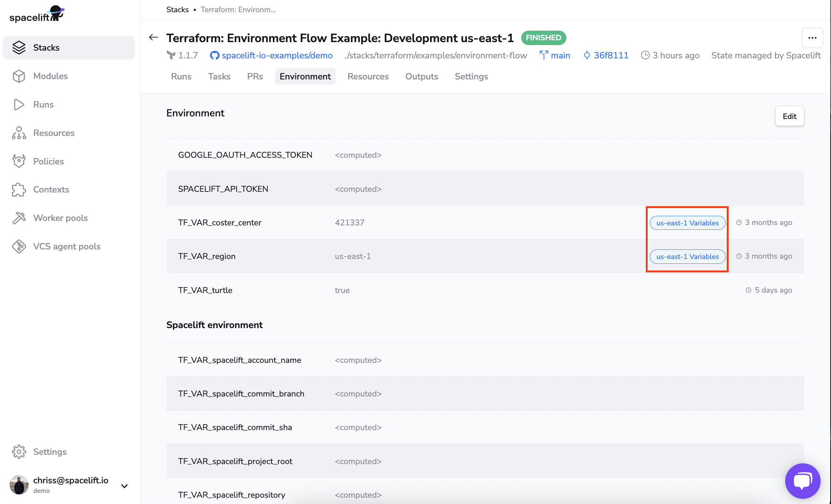Viewport: 831px width, 504px height.
Task: Open the three-dots stack options menu
Action: [x=812, y=38]
